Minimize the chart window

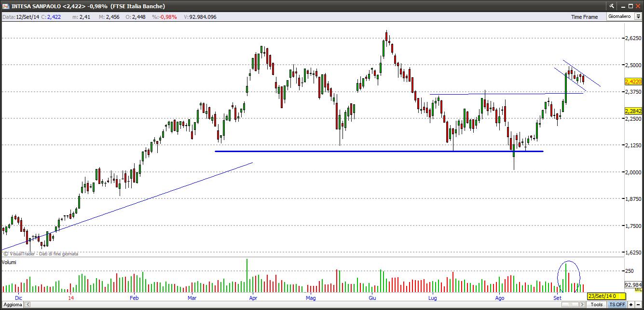coord(623,7)
